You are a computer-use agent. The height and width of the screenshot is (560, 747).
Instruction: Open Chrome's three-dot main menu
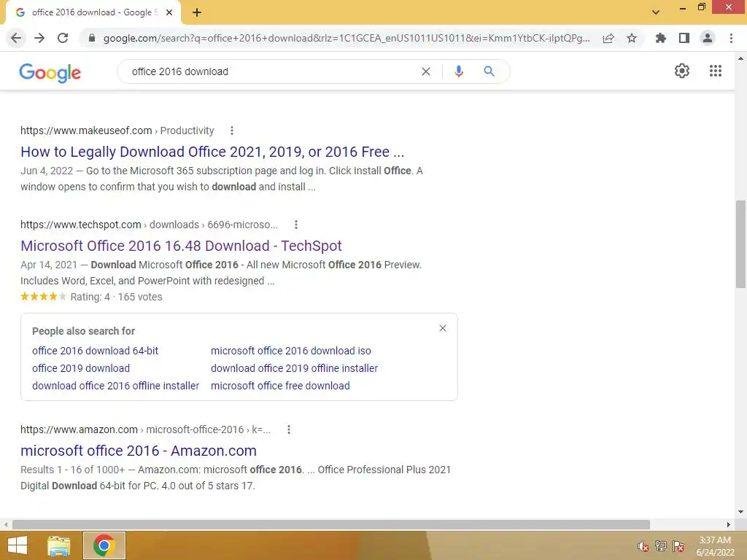click(x=731, y=38)
